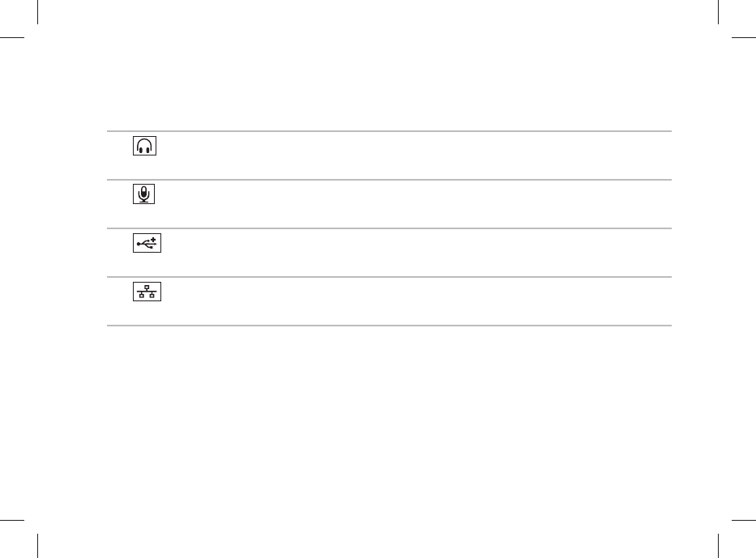The width and height of the screenshot is (756, 558).
Task: Click divider line between headphones and microphone icons
Action: (x=389, y=179)
